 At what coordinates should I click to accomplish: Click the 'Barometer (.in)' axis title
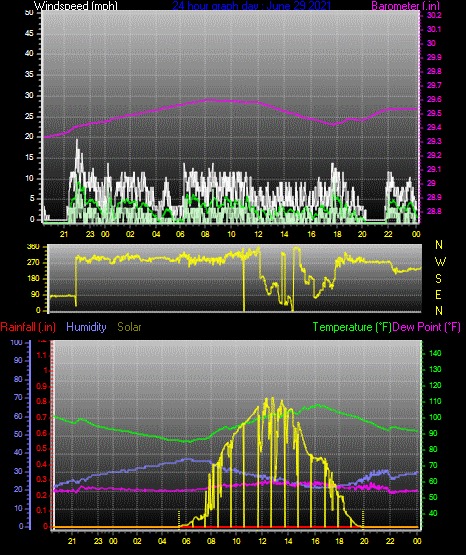(405, 6)
